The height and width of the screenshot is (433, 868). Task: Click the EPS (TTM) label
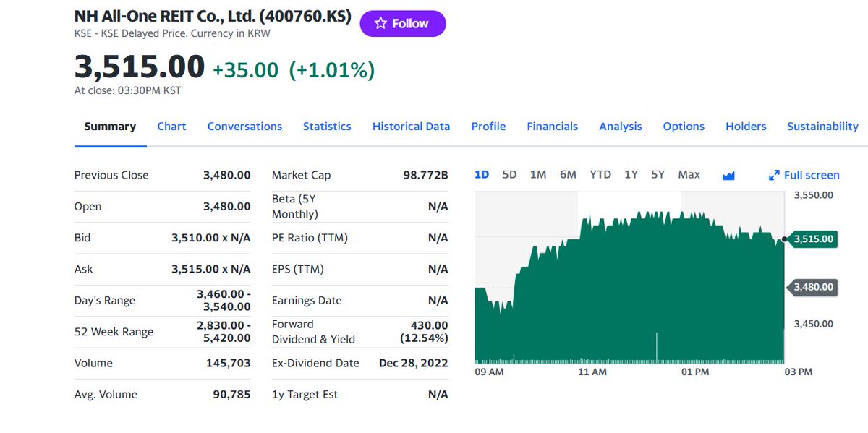(297, 269)
